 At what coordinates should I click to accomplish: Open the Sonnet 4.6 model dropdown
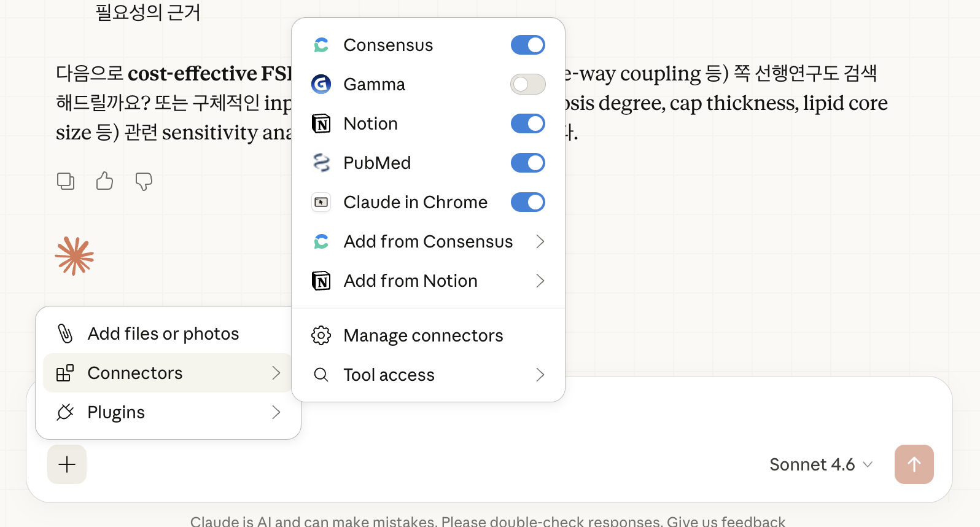click(821, 464)
